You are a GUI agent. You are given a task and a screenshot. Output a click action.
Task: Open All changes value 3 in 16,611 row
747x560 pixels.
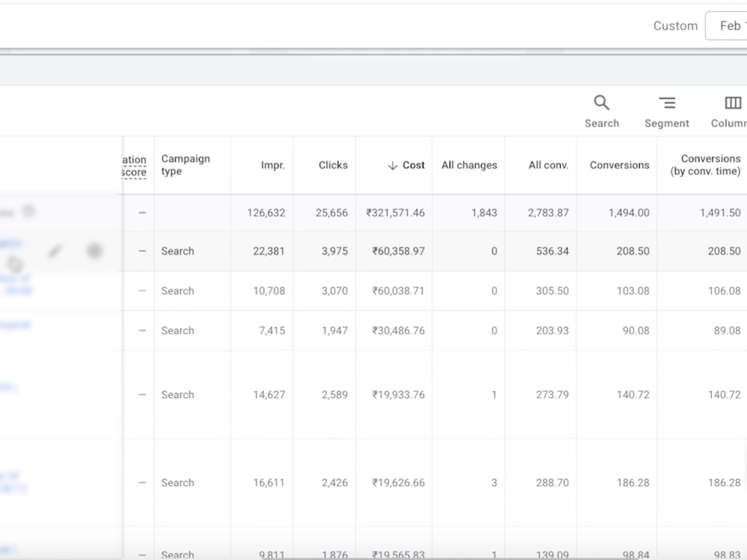point(494,483)
